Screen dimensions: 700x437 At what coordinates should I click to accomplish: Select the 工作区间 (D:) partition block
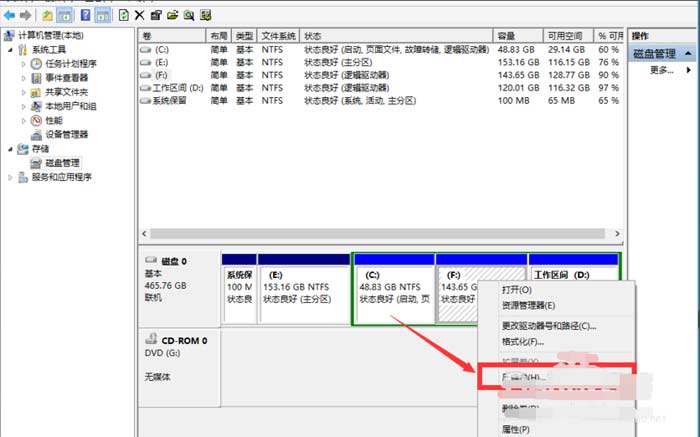point(574,267)
